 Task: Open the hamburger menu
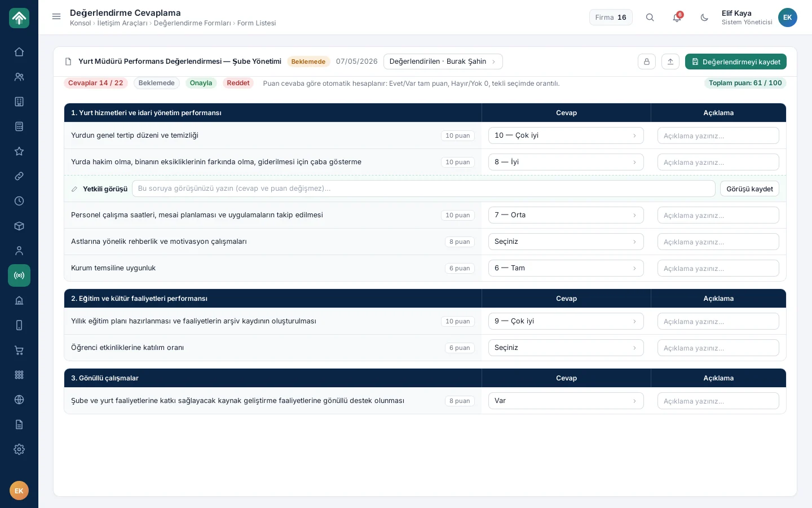click(56, 17)
